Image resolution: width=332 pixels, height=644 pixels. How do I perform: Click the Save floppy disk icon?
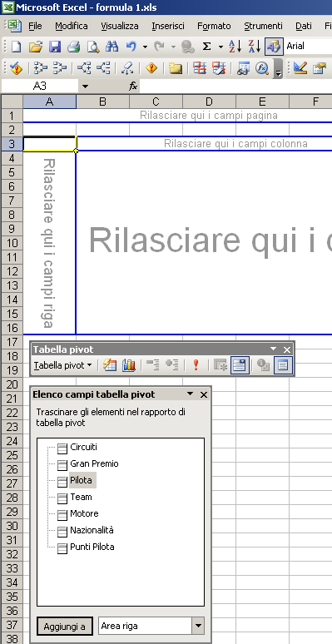pyautogui.click(x=55, y=47)
